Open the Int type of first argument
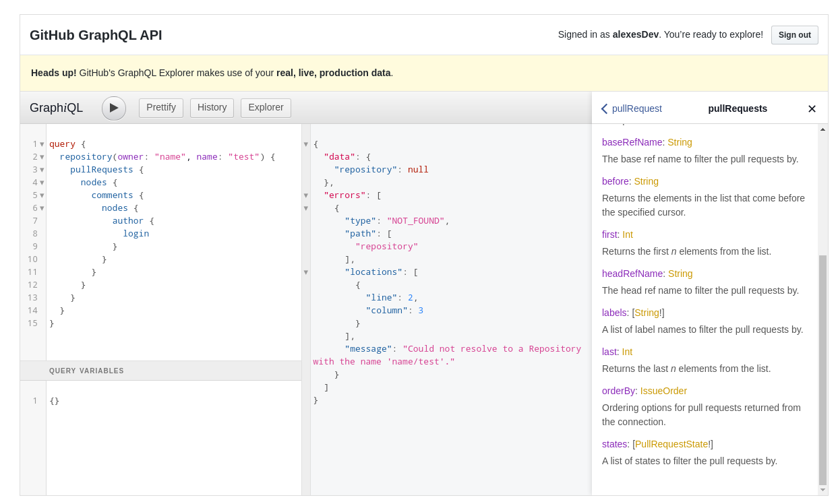The image size is (838, 504). tap(628, 234)
